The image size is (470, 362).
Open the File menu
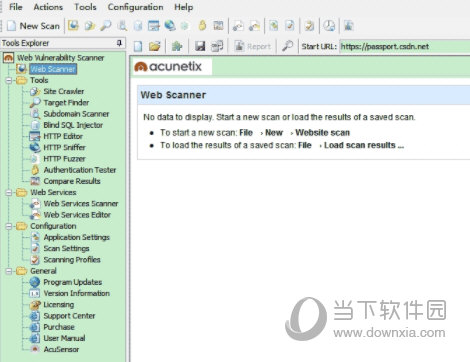pos(15,7)
